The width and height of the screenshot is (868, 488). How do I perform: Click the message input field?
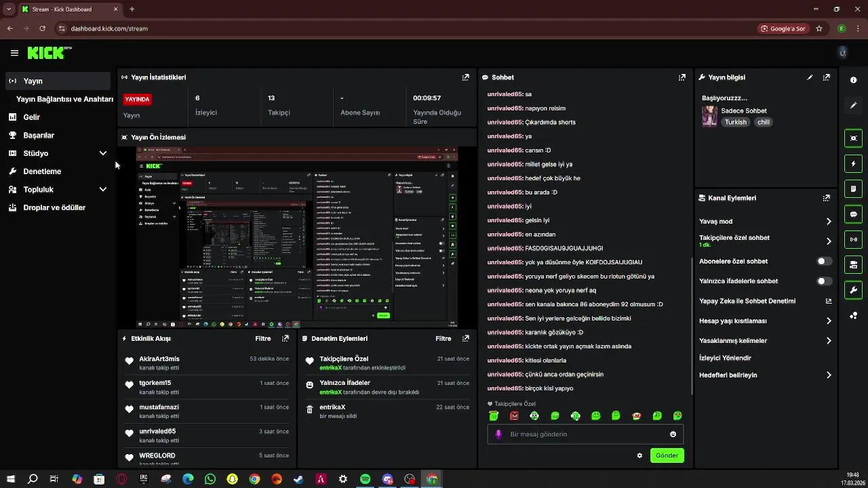click(x=585, y=434)
